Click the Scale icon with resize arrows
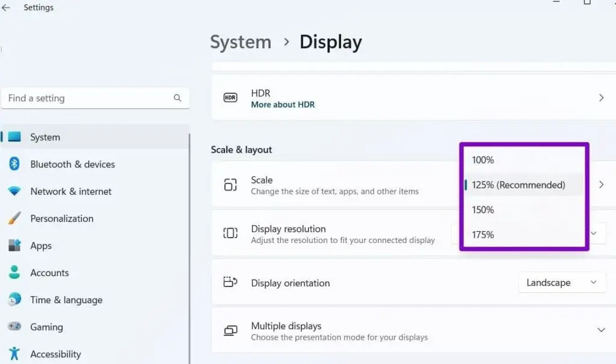This screenshot has width=616, height=364. coord(230,185)
